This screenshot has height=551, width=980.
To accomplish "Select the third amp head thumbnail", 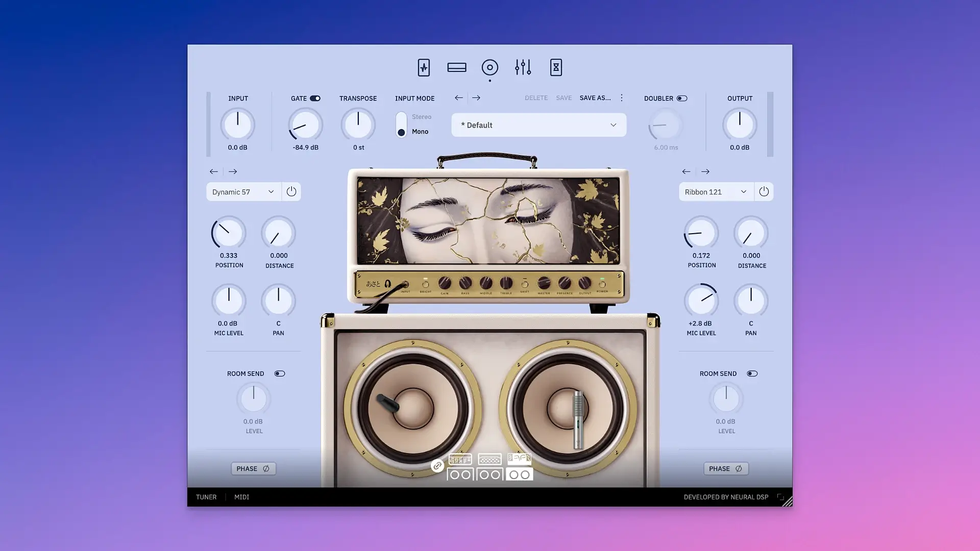I will point(520,459).
